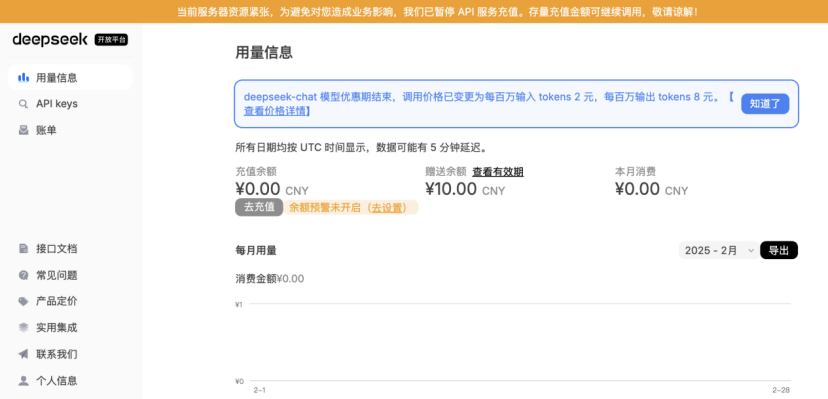Click the deepseek logo in the sidebar
Viewport: 828px width, 399px height.
click(50, 40)
